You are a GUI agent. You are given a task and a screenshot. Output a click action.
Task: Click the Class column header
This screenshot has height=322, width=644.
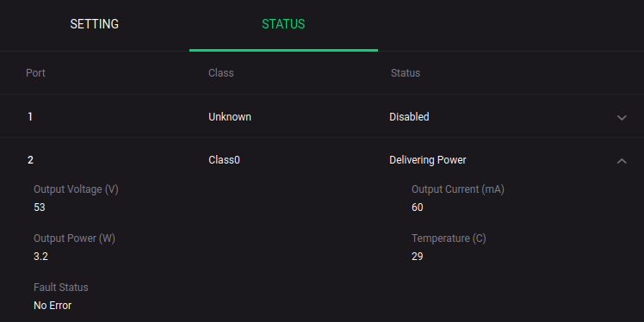pos(221,73)
